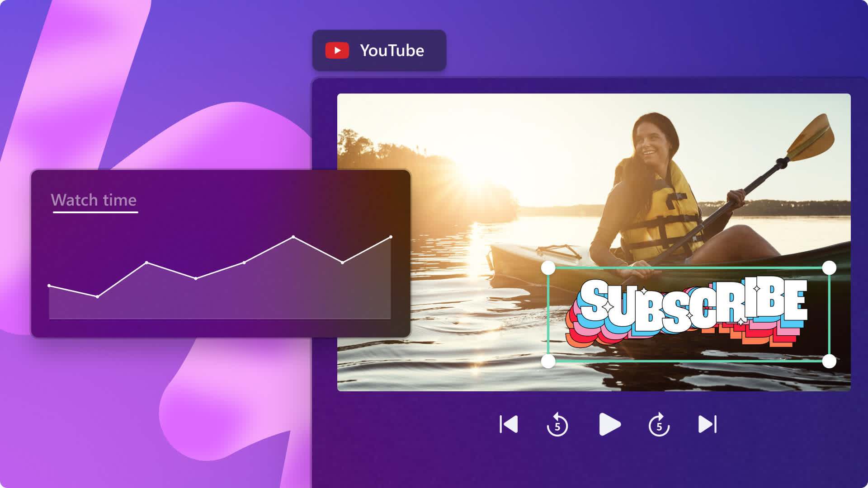Click the first data point on the chart

tap(49, 286)
